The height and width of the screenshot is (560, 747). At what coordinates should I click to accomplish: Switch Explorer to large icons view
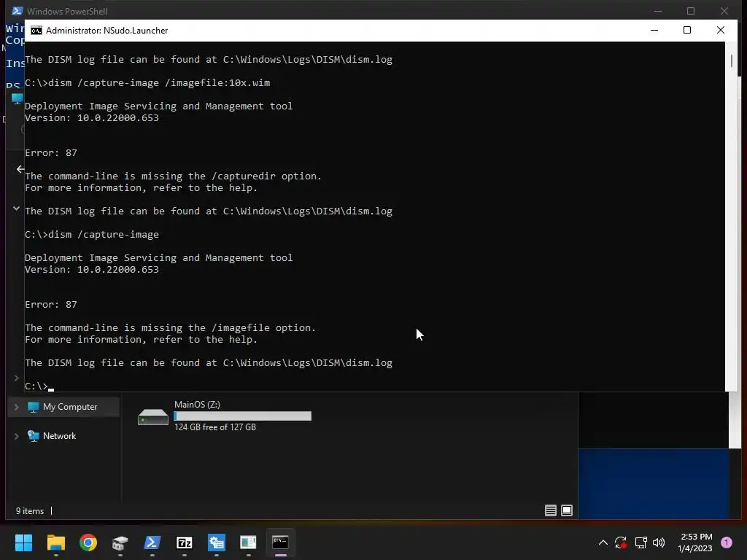pos(567,510)
